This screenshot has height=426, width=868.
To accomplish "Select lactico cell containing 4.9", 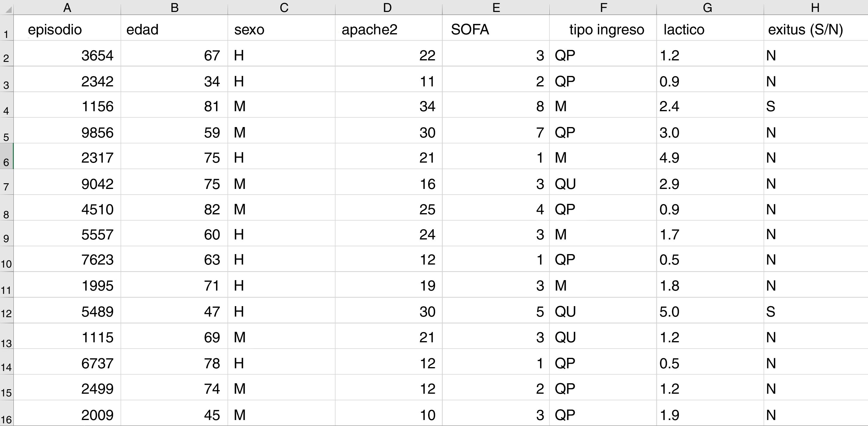I will pyautogui.click(x=710, y=158).
